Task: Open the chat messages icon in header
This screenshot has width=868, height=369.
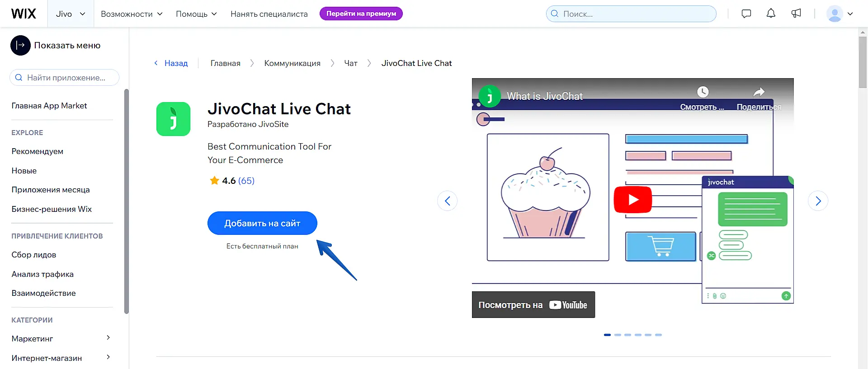Action: click(x=746, y=14)
